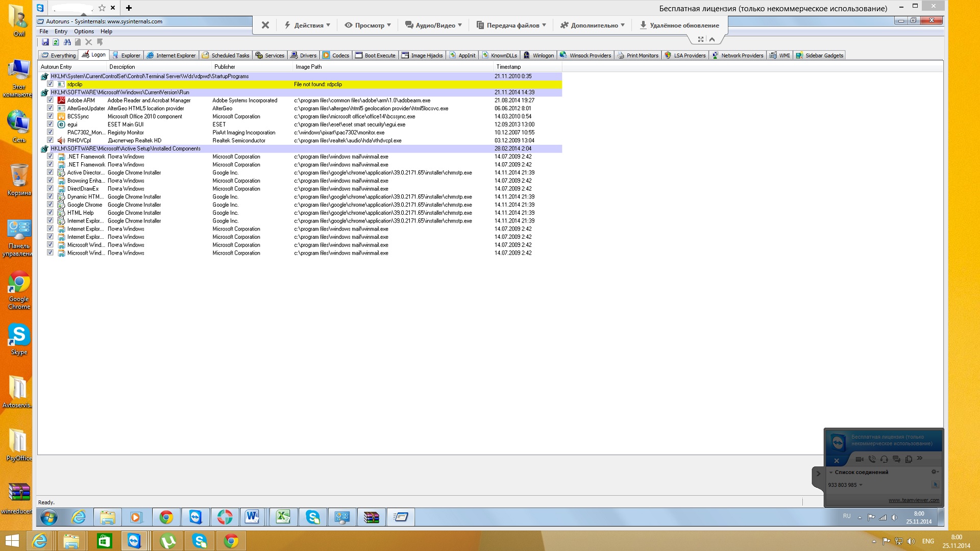Switch to the Everything tab
Screen dimensions: 980x551
point(59,55)
